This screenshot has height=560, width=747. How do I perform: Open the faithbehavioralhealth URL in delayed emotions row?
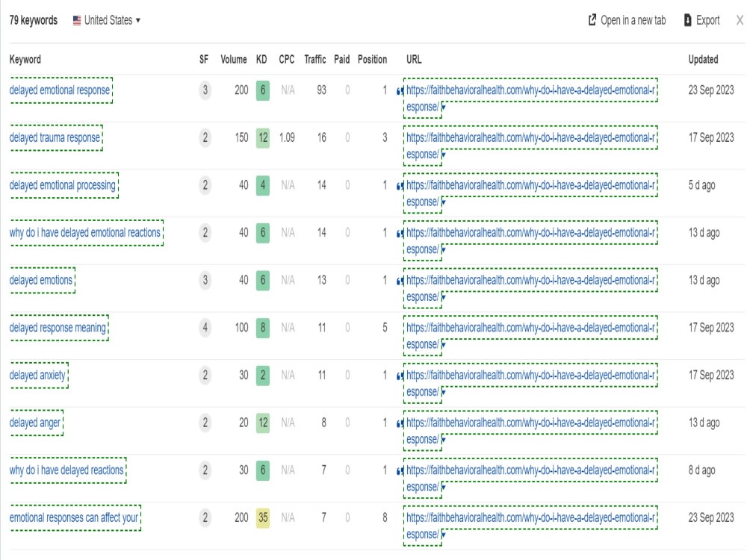(x=530, y=288)
